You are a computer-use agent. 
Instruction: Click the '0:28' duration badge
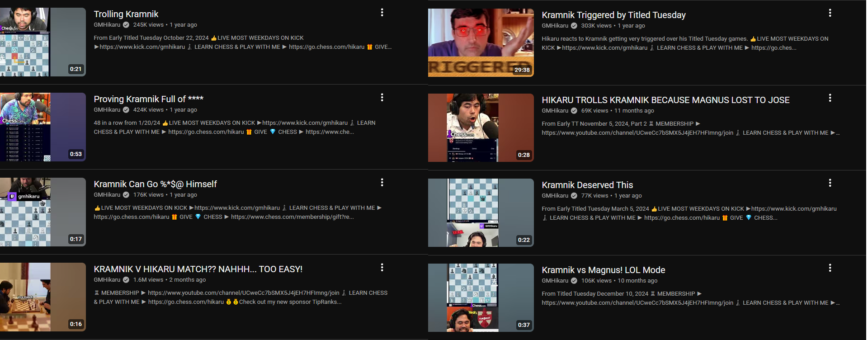click(524, 155)
